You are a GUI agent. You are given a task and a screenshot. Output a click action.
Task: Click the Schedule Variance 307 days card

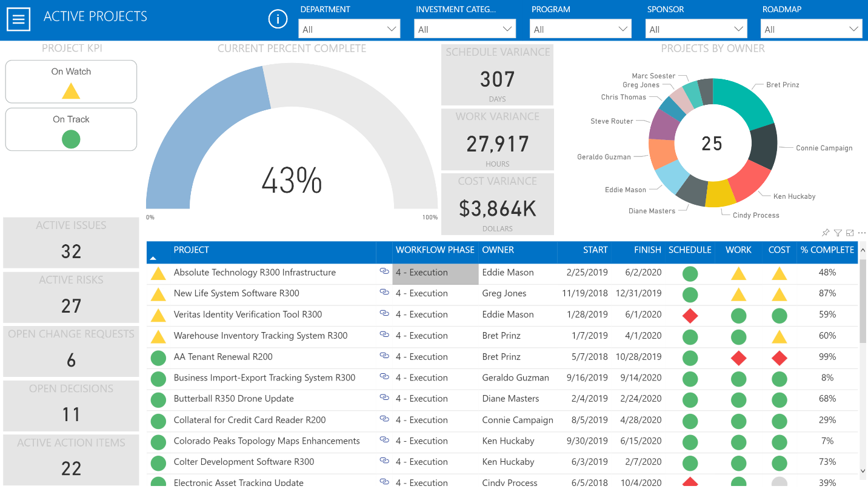pyautogui.click(x=498, y=75)
